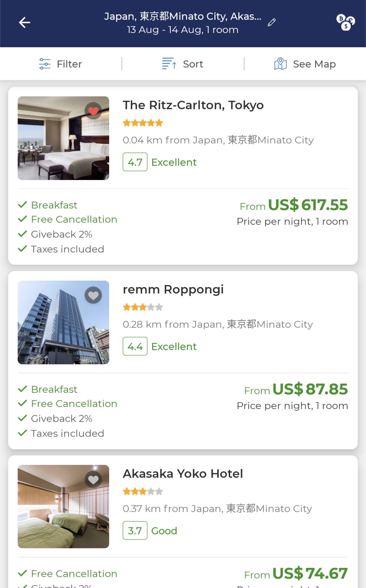Tap the 4.4 Excellent rating badge
The height and width of the screenshot is (588, 366).
click(x=160, y=346)
